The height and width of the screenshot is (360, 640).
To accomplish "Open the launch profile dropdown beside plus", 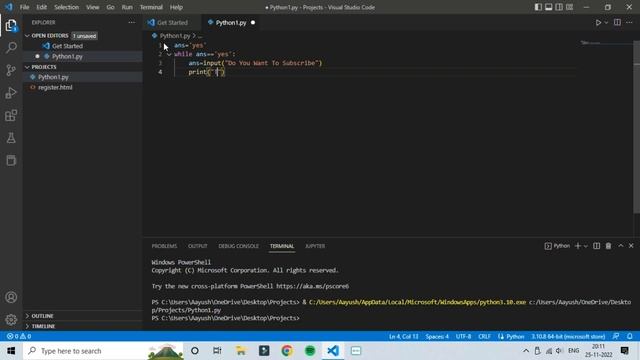I will coord(586,246).
